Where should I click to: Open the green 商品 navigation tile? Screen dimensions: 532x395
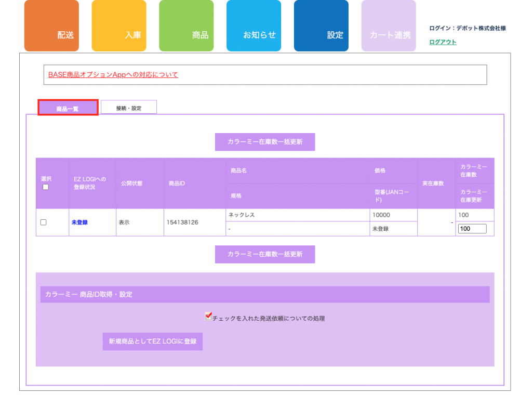click(186, 26)
